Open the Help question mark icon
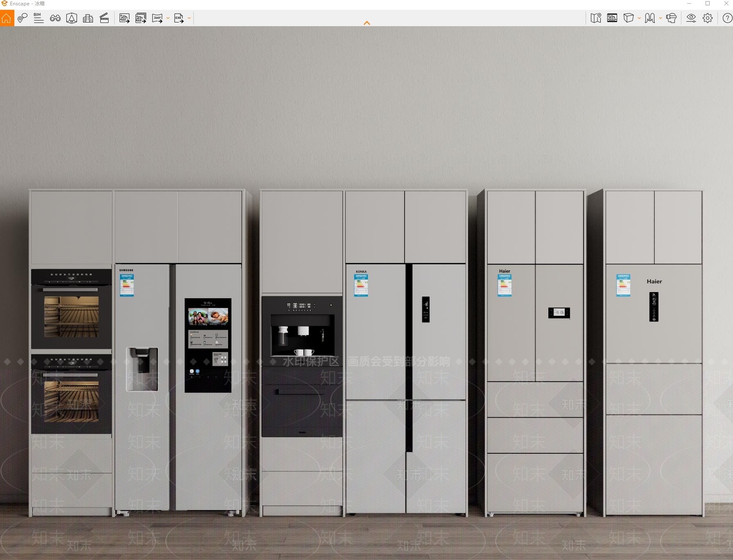This screenshot has width=733, height=560. point(727,18)
